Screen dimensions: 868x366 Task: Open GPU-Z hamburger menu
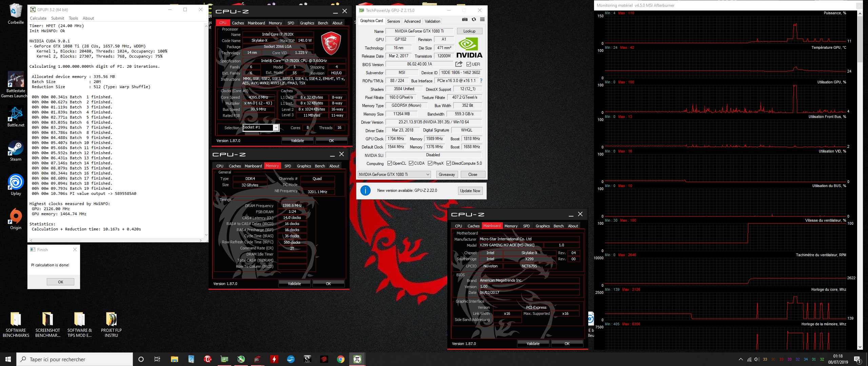point(482,20)
